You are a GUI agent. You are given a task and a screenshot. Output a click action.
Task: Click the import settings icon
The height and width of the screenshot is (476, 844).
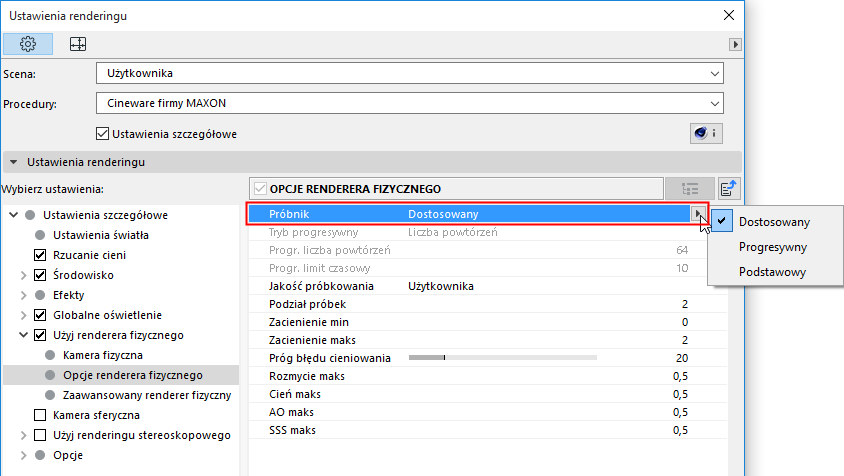(x=728, y=189)
